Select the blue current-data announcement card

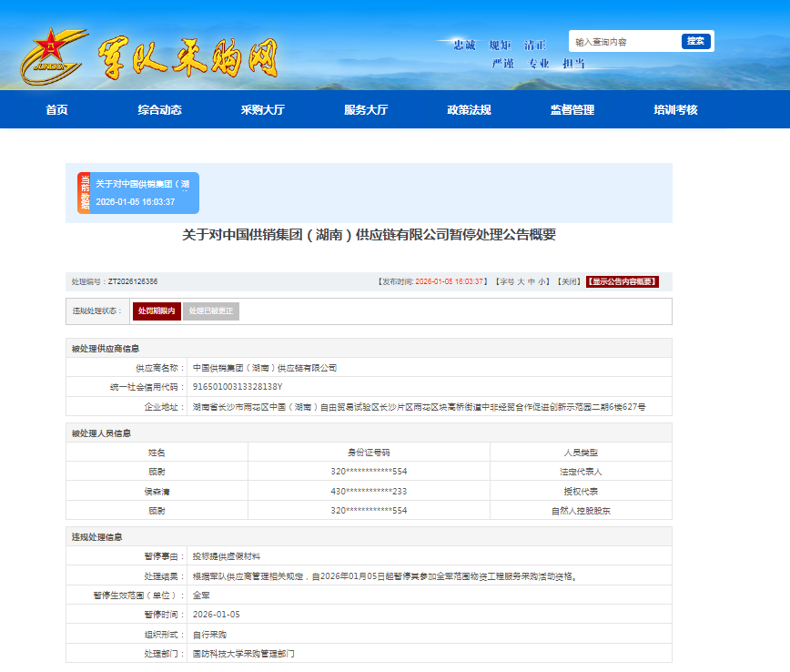coord(144,193)
